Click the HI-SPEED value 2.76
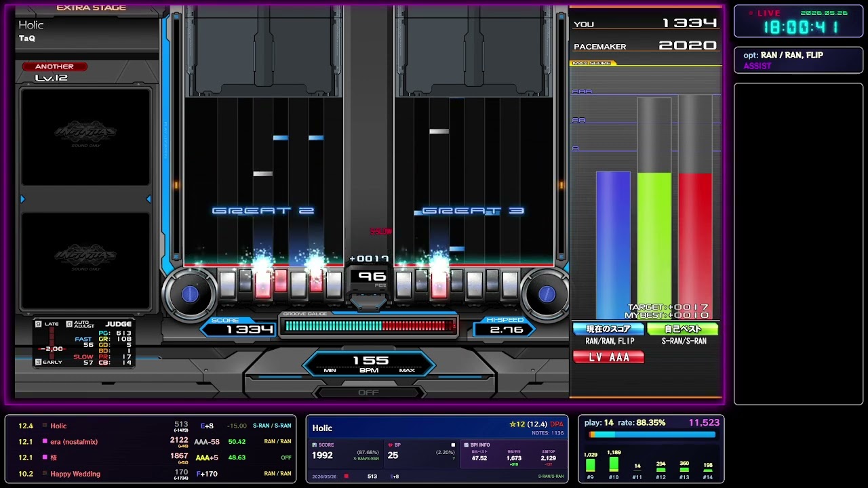 tap(507, 330)
